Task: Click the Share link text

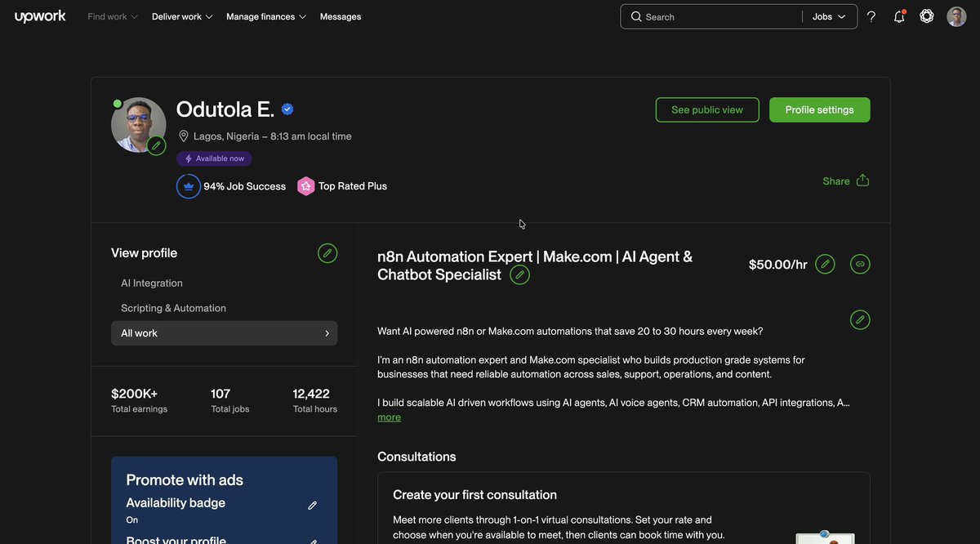Action: point(836,181)
